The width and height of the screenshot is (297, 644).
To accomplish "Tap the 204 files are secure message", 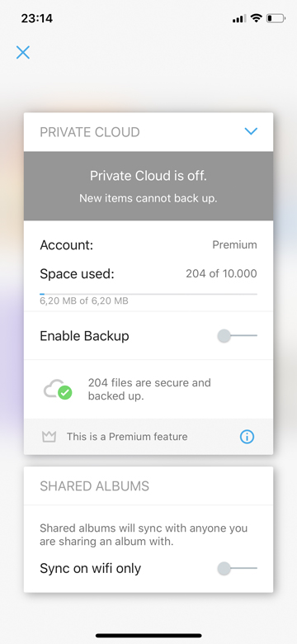I will pos(149,390).
